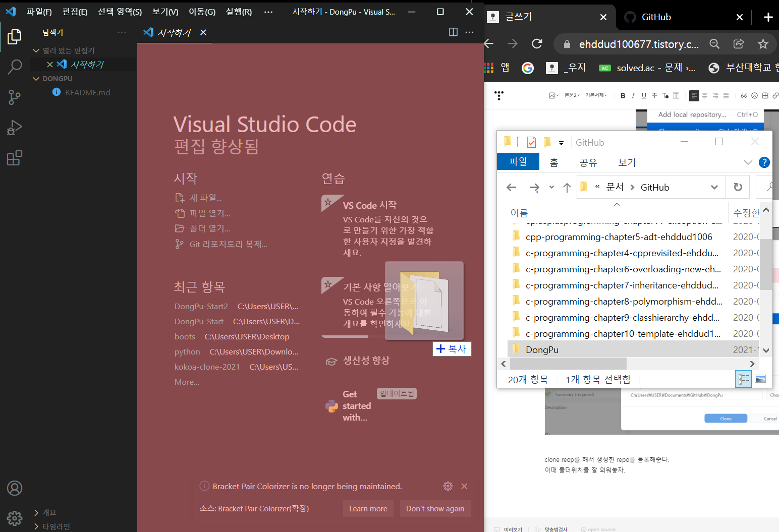Screen dimensions: 779x532
Task: Bookmark this page with the star icon
Action: tap(763, 44)
